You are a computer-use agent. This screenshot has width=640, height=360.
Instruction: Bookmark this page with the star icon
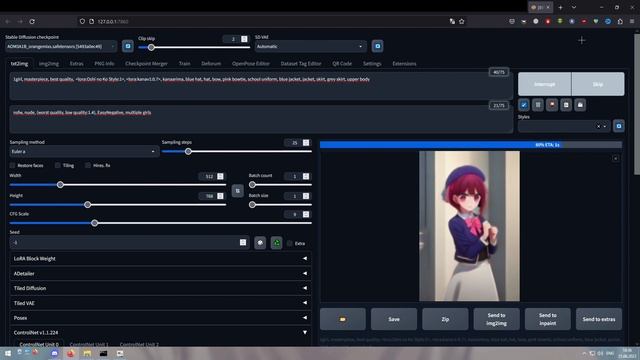462,21
